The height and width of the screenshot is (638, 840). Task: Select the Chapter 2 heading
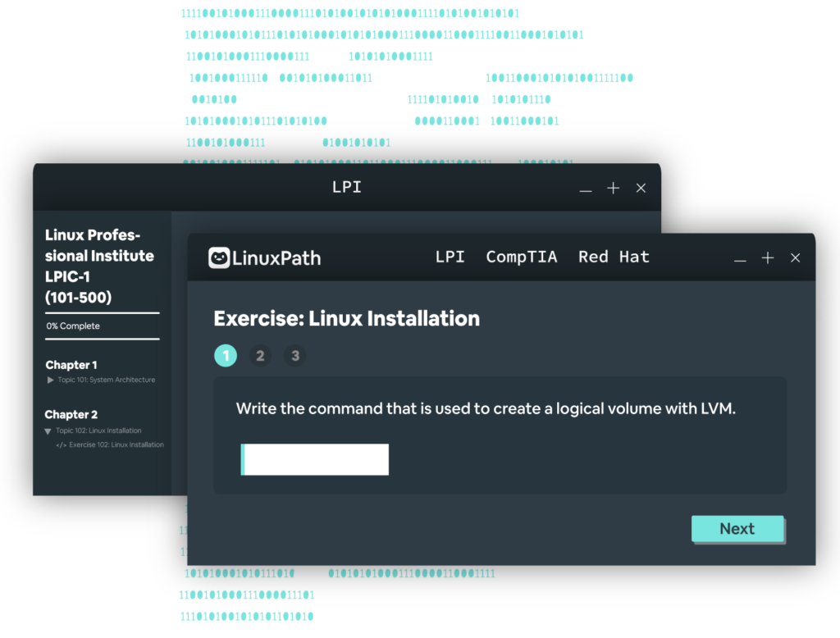pos(71,415)
